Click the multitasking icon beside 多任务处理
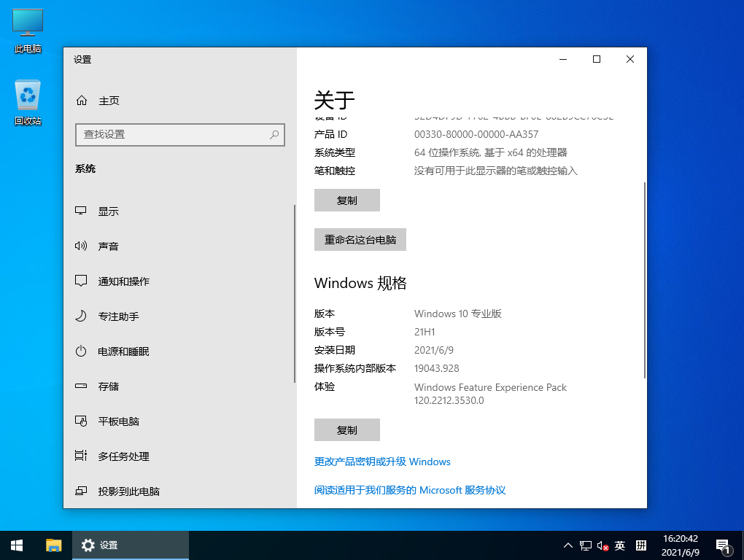Viewport: 744px width, 560px height. (x=81, y=456)
